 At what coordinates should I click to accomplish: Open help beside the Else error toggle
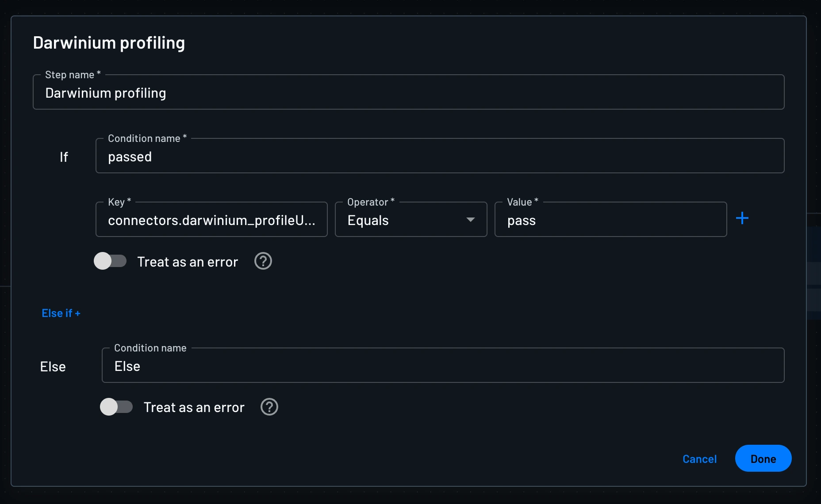(269, 407)
